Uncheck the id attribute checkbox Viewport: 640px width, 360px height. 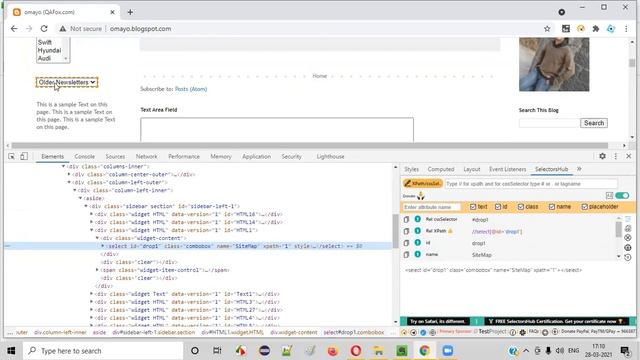tap(498, 207)
